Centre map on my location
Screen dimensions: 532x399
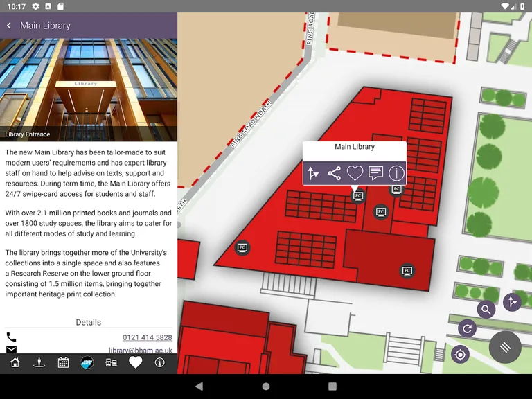(x=460, y=355)
